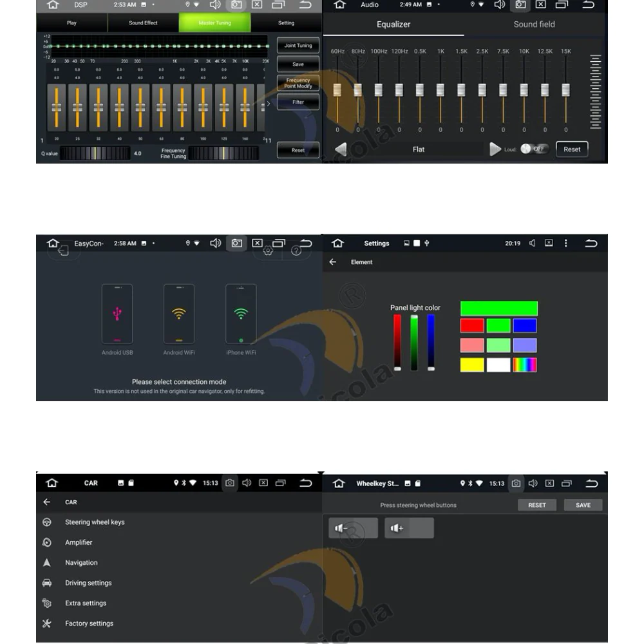This screenshot has height=644, width=644.
Task: Show more DSP bands with right chevron
Action: tap(269, 104)
